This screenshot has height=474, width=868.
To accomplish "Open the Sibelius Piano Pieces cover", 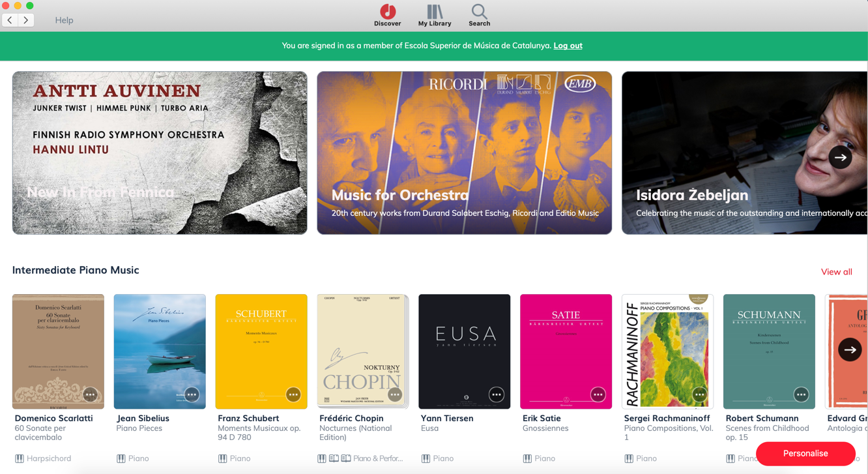I will tap(160, 351).
